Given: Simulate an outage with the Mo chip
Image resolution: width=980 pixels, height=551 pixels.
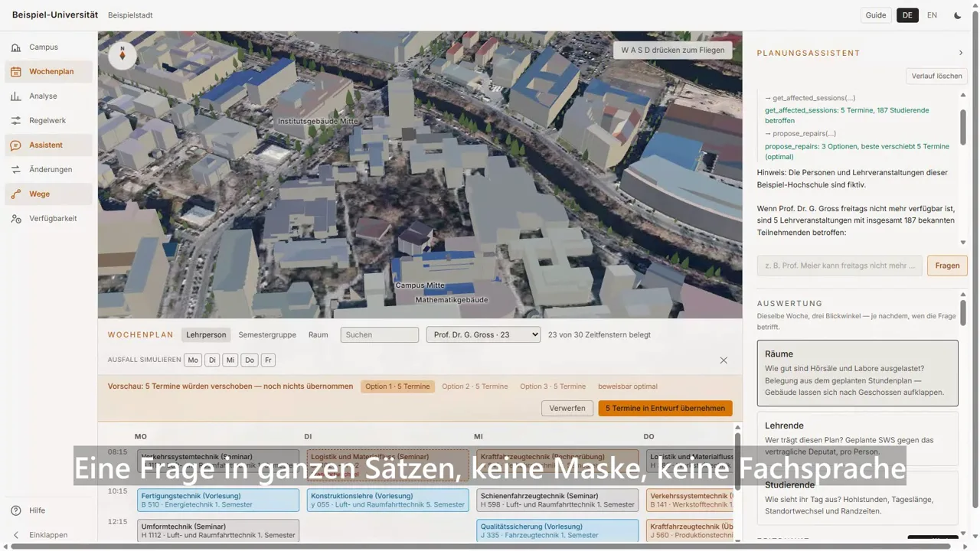Looking at the screenshot, I should pos(193,360).
